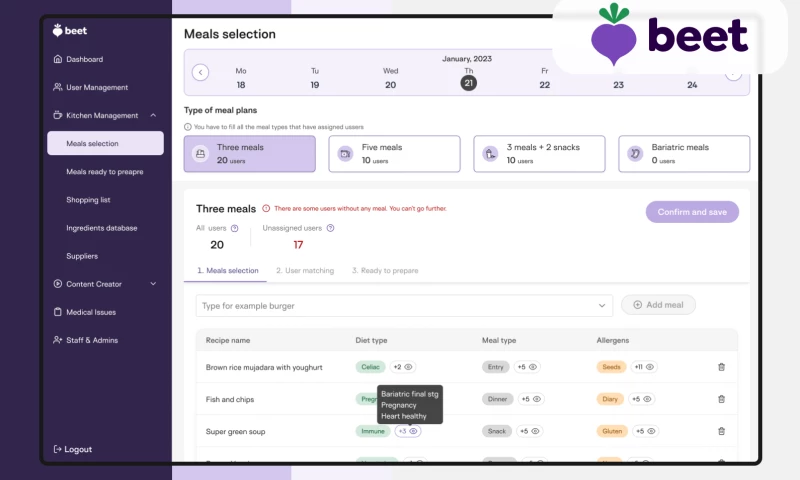The image size is (800, 480).
Task: Select day 24 in the calendar
Action: point(692,85)
